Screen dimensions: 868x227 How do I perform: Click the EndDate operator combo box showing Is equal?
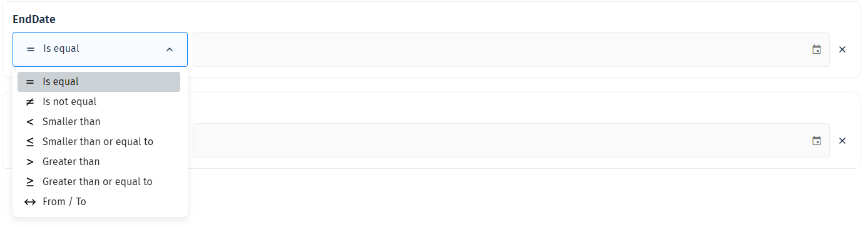(100, 49)
